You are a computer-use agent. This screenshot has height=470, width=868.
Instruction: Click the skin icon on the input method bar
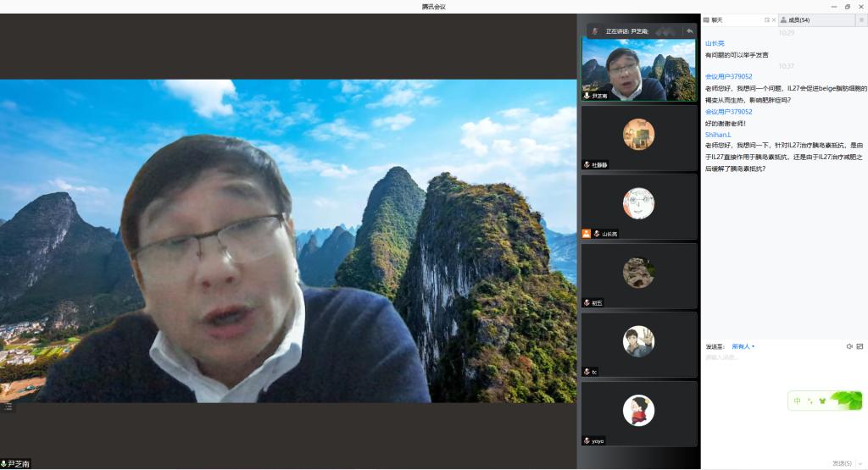pos(821,401)
